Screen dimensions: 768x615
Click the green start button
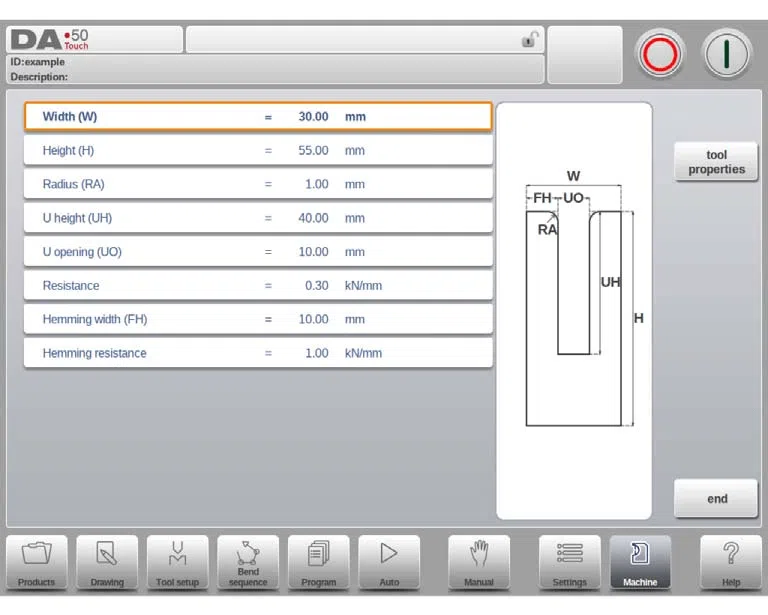coord(727,54)
